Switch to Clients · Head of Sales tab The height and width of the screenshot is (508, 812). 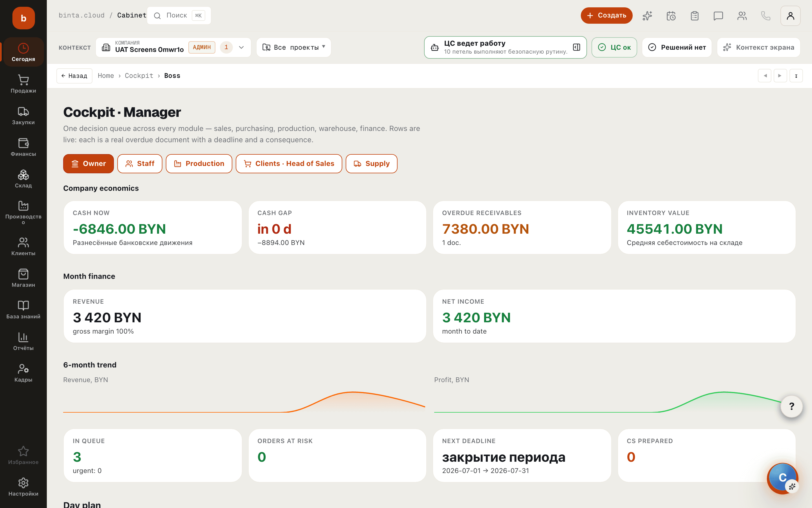(289, 164)
